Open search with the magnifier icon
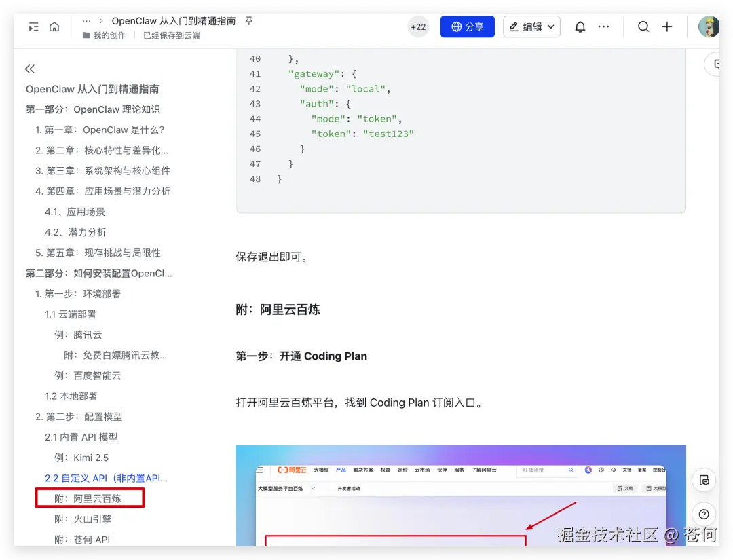 [643, 26]
